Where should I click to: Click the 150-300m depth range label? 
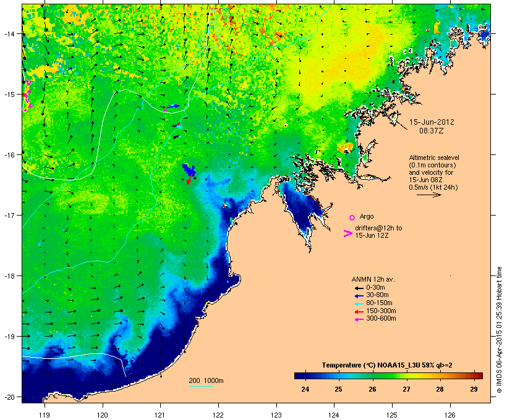[x=381, y=311]
